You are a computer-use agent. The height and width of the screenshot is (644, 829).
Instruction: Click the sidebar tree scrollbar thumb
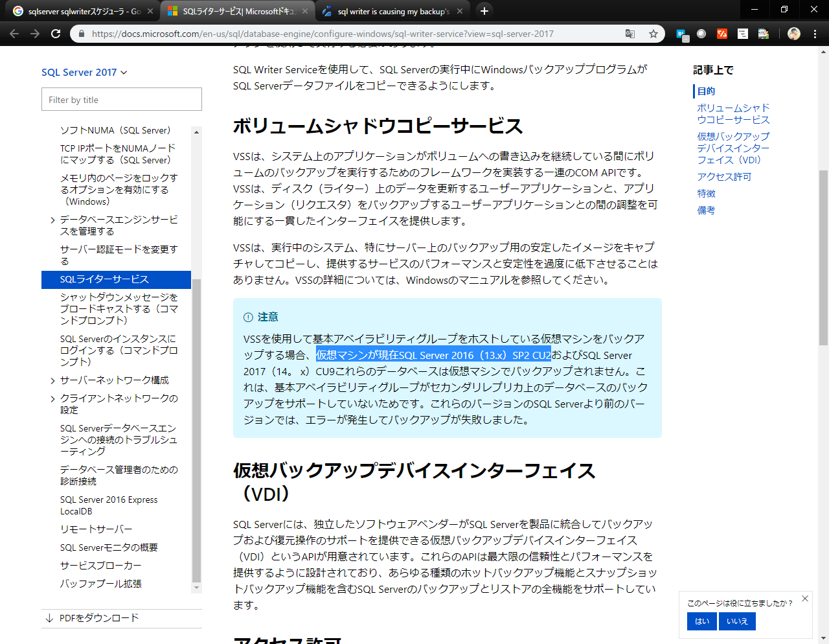pos(197,431)
